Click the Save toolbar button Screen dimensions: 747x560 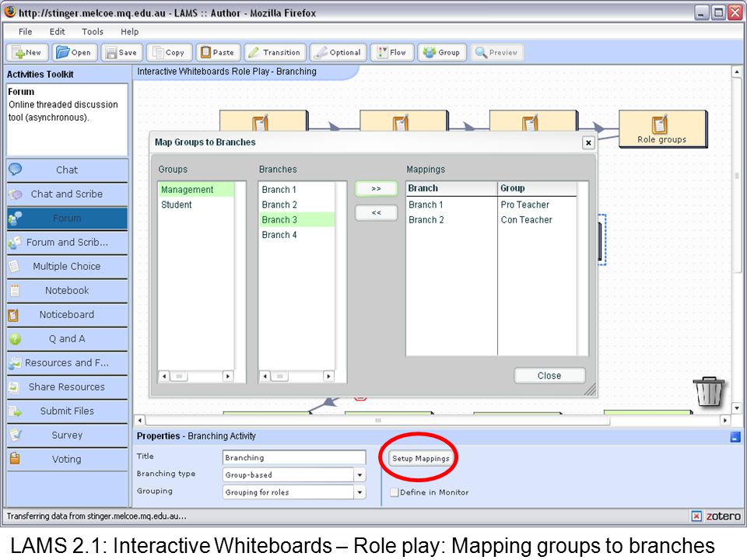click(121, 52)
